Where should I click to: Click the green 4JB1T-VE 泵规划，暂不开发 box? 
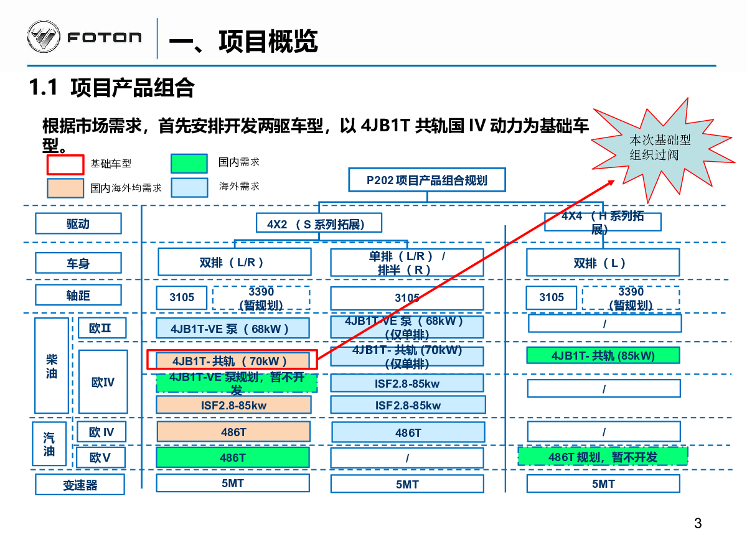[x=237, y=383]
